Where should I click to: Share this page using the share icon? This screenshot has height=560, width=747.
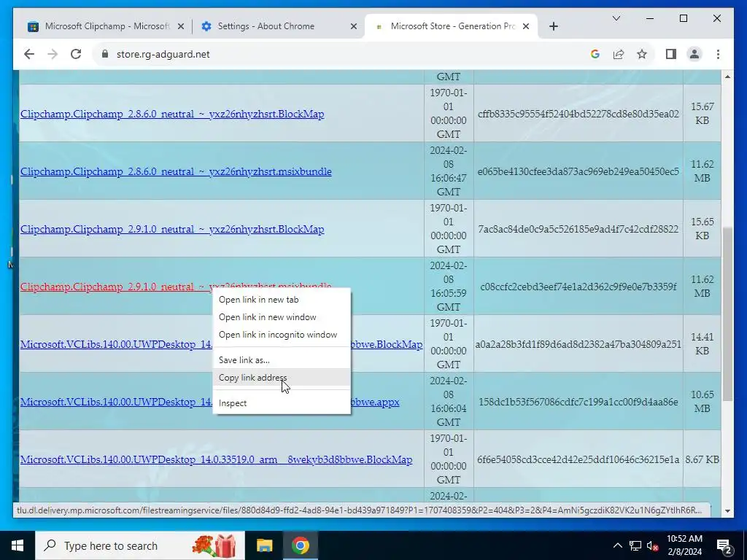619,54
